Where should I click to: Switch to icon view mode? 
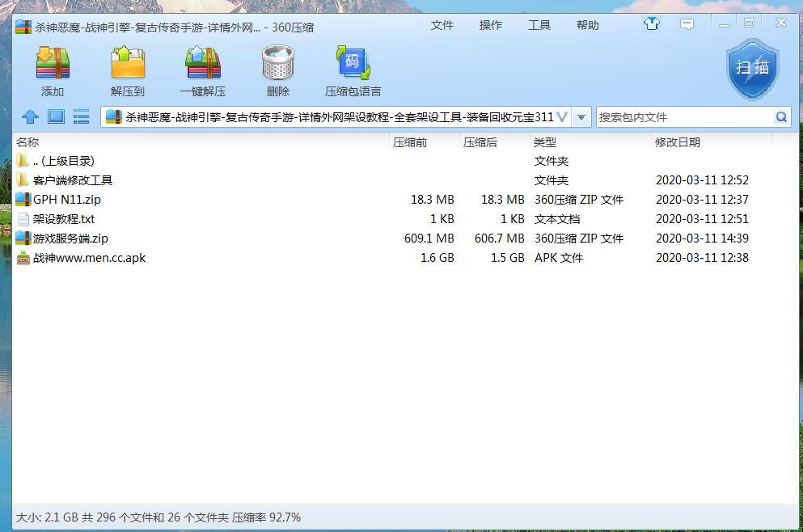56,117
